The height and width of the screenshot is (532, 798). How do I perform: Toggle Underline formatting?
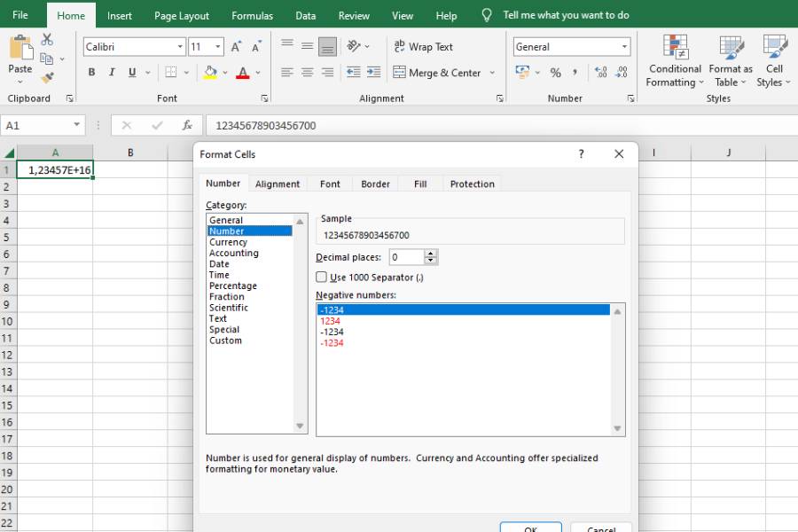click(x=132, y=73)
